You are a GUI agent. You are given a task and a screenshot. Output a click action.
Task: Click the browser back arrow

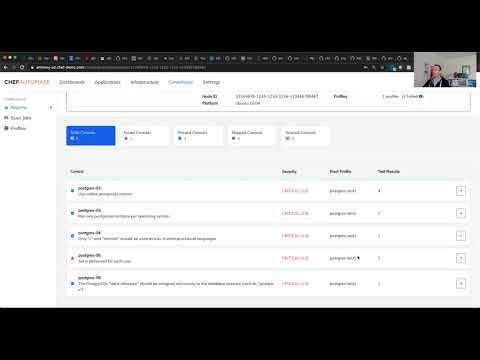tap(6, 67)
